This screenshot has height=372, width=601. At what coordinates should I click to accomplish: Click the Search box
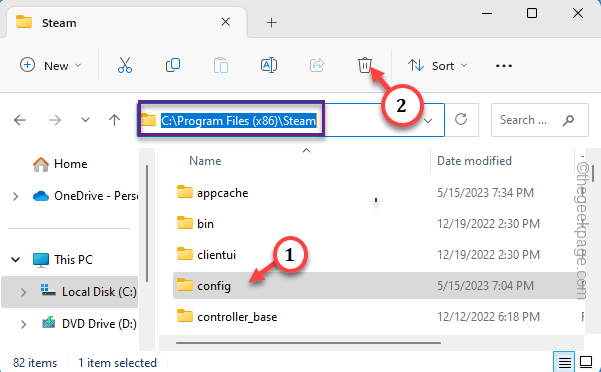pyautogui.click(x=539, y=120)
